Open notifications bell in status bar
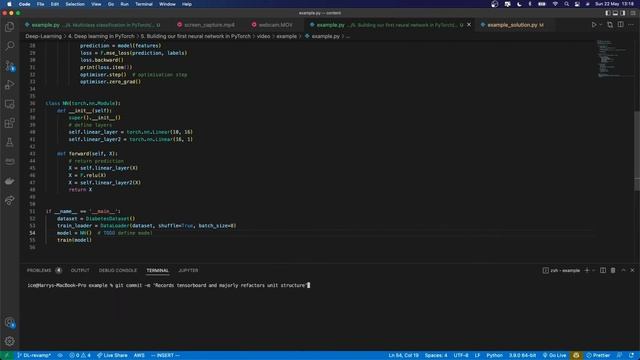Screen dimensions: 640x360 pos(632,356)
